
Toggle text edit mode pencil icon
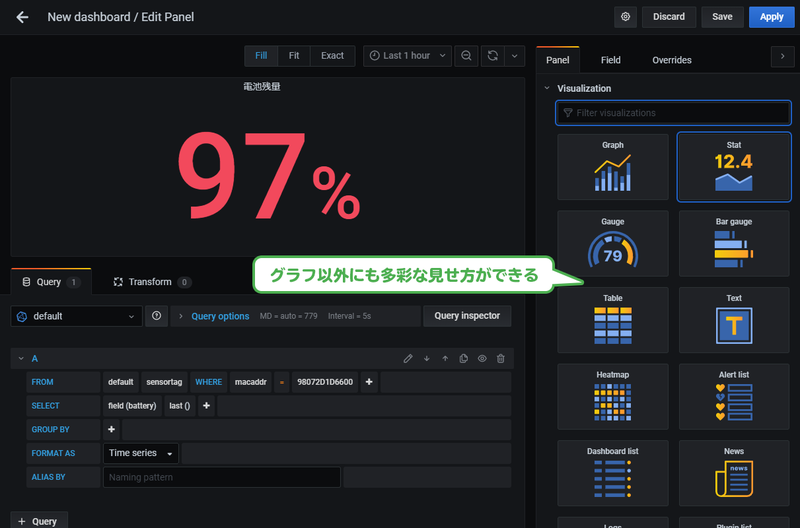[408, 359]
